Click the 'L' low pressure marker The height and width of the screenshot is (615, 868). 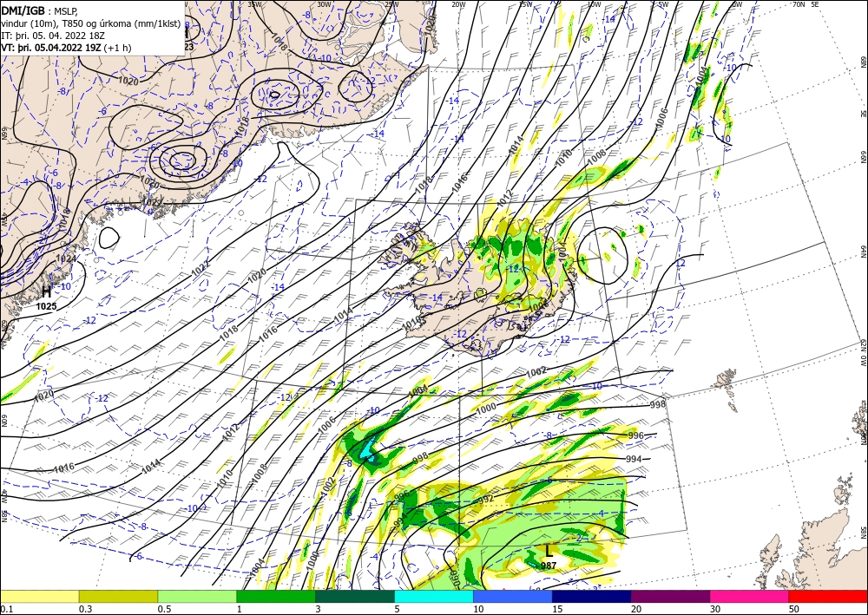[549, 551]
